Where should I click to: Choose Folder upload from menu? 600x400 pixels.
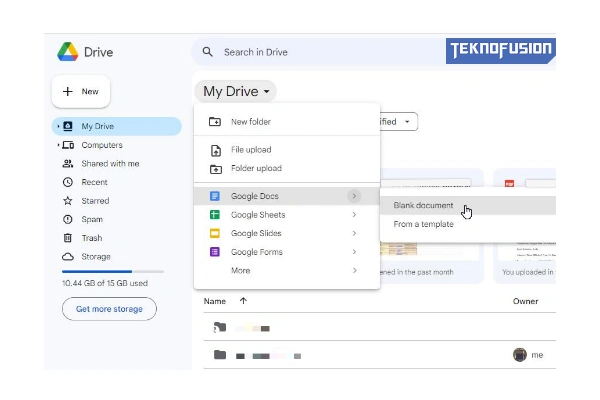pos(287,168)
